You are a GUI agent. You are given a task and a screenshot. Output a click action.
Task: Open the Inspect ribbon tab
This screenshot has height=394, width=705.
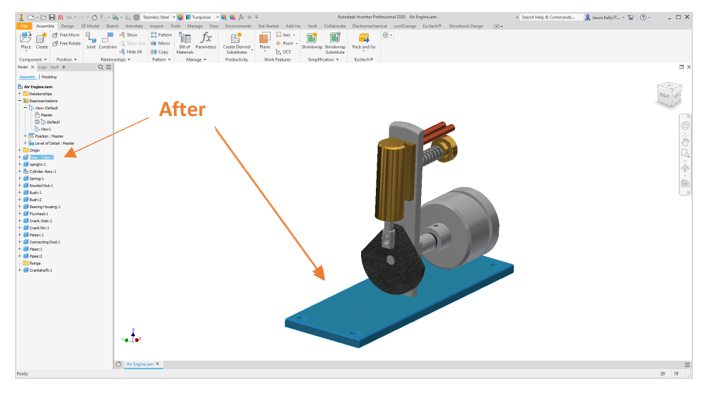pos(156,26)
